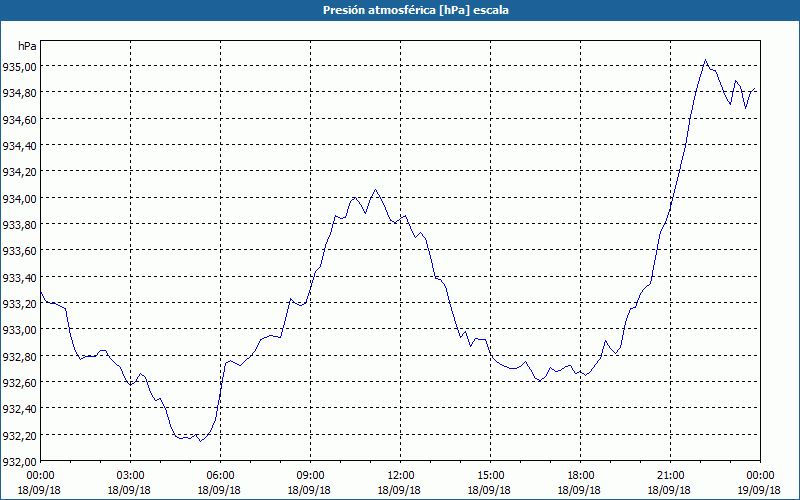The width and height of the screenshot is (800, 500).
Task: Click the y-axis label 935,00
Action: coord(19,66)
